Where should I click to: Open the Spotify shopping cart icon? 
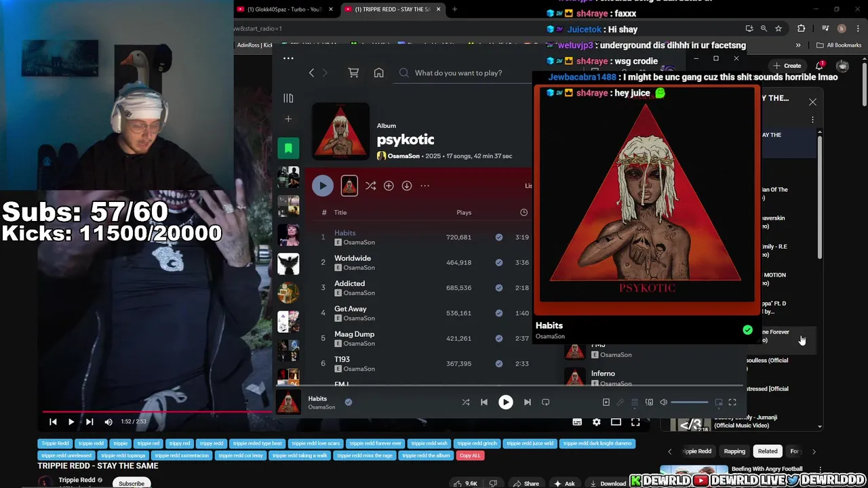pos(353,73)
